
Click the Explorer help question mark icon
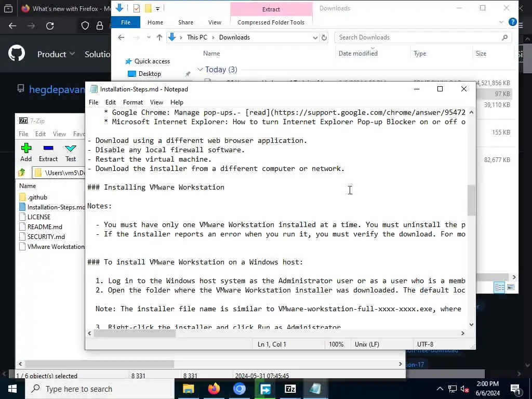(512, 22)
